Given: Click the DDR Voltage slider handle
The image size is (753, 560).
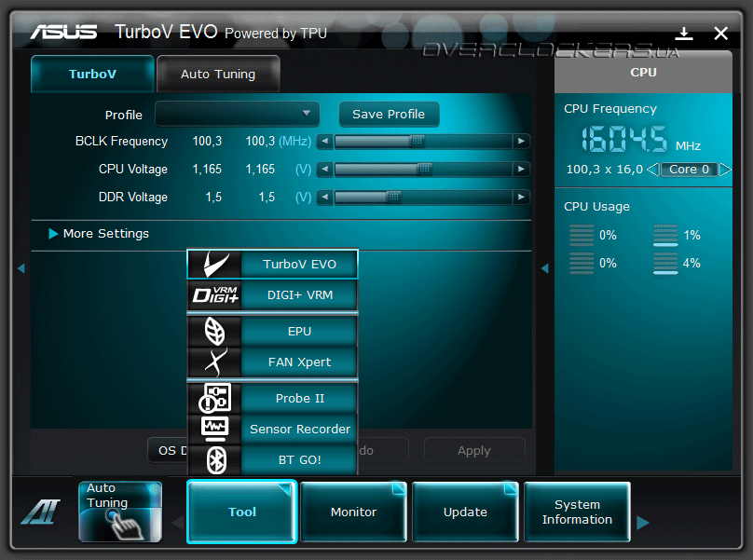Looking at the screenshot, I should tap(393, 197).
